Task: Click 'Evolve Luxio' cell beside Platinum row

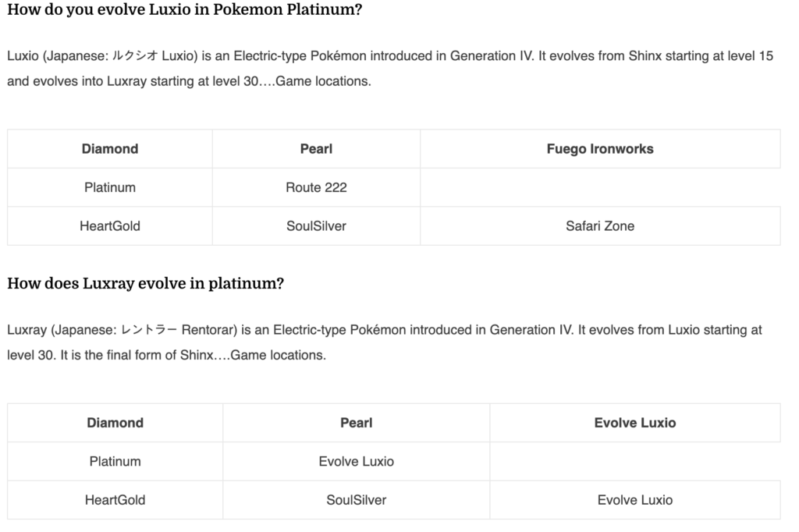Action: coord(356,462)
